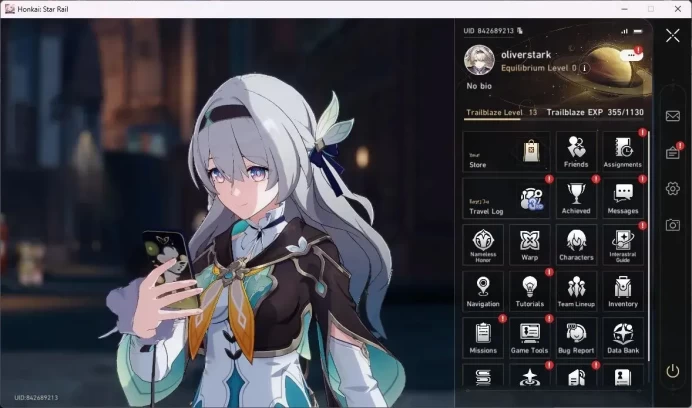
Task: Show Equilibrium Level info icon
Action: (584, 68)
